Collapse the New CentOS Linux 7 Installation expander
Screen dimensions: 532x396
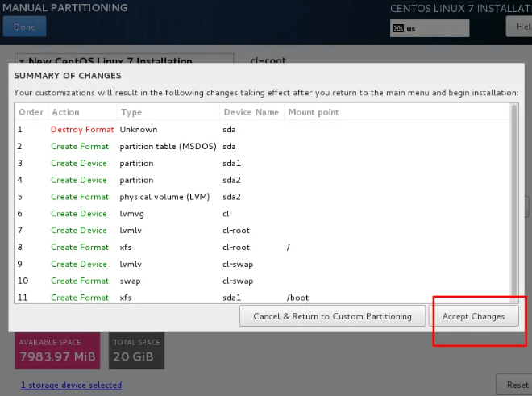[22, 61]
